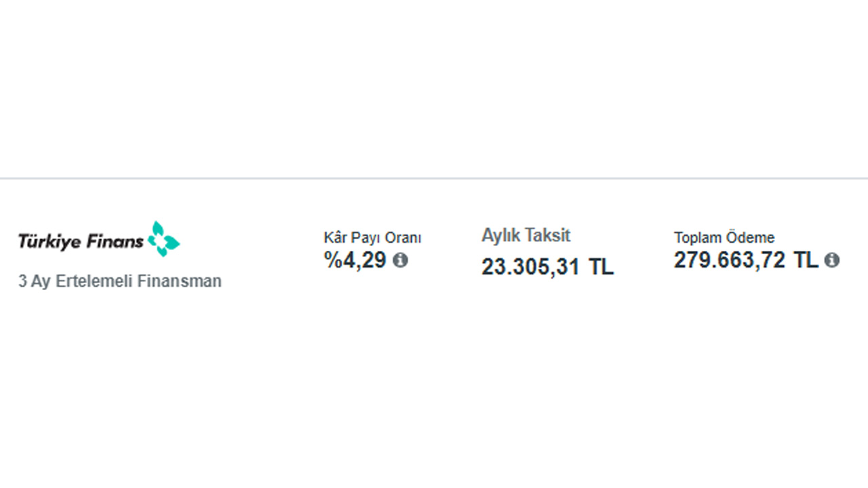Click the word Taksit in the heading
868x488 pixels.
coord(548,236)
